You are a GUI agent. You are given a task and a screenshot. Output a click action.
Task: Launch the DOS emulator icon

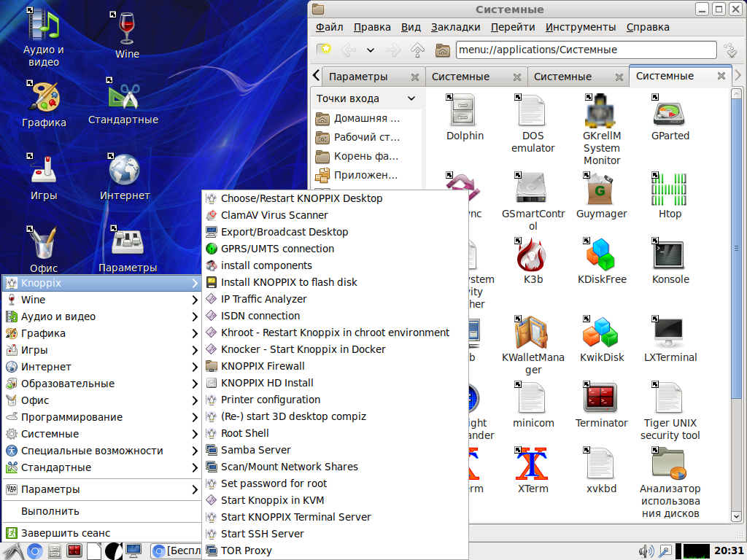coord(533,111)
